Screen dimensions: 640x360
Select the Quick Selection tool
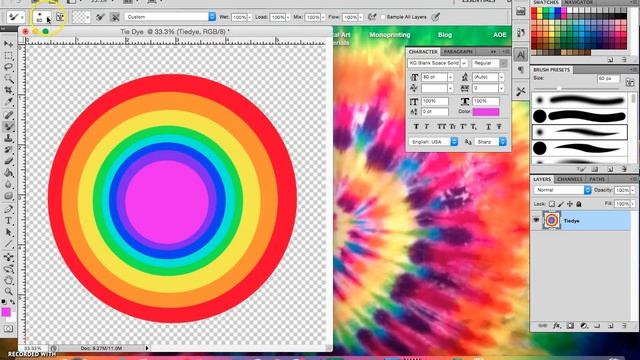pyautogui.click(x=8, y=78)
